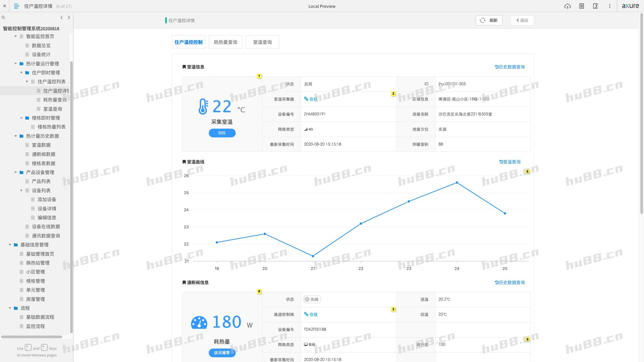Collapse the 热计量运行管理 folder
Viewport: 644px width, 362px height.
[16, 64]
